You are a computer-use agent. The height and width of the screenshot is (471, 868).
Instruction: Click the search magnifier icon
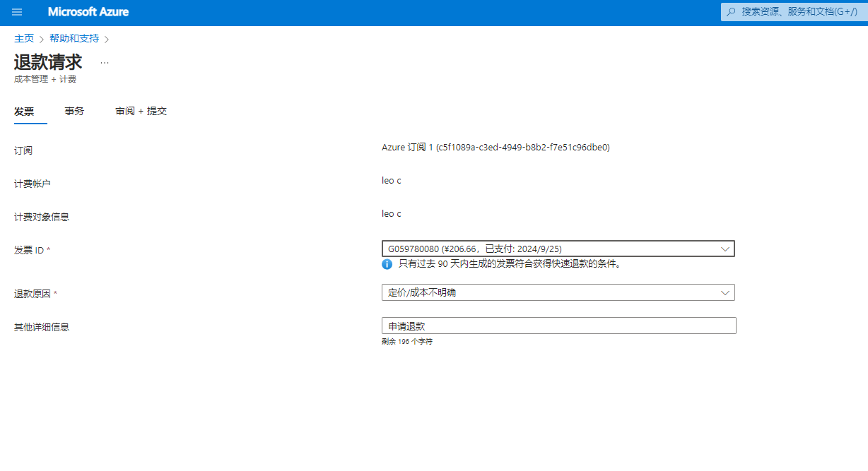[731, 12]
